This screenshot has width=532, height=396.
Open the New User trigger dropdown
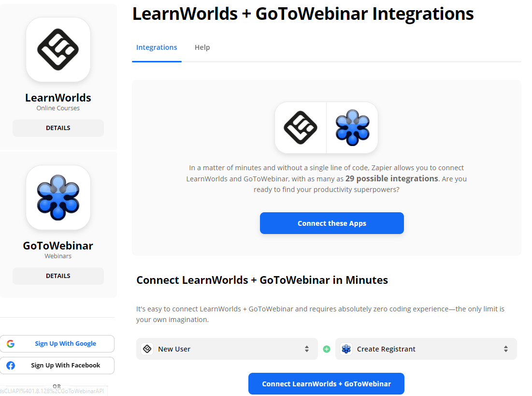click(x=227, y=349)
